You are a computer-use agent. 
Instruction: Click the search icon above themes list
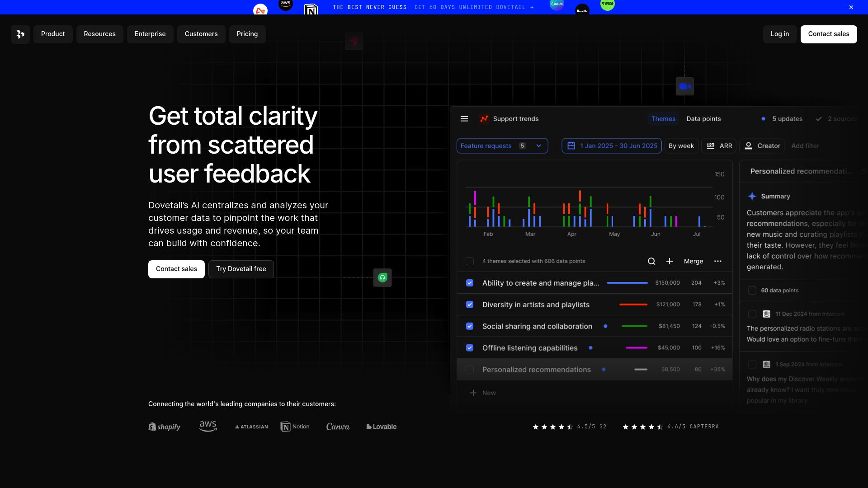651,261
